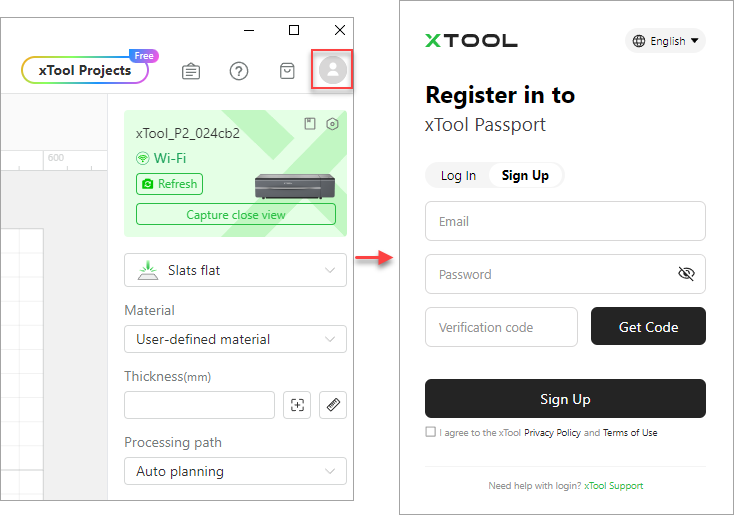
Task: Open the User-defined material dropdown
Action: [x=235, y=339]
